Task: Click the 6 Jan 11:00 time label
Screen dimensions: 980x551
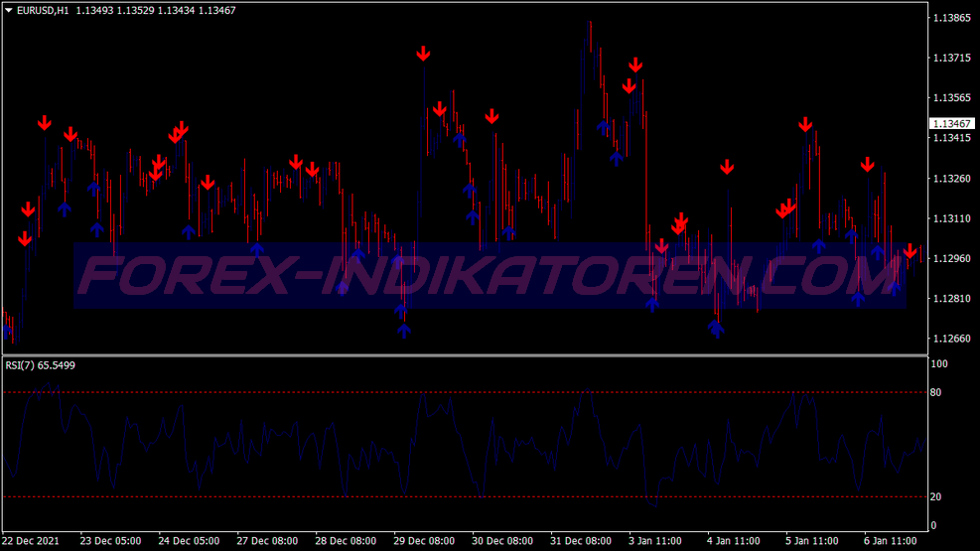Action: [x=890, y=541]
